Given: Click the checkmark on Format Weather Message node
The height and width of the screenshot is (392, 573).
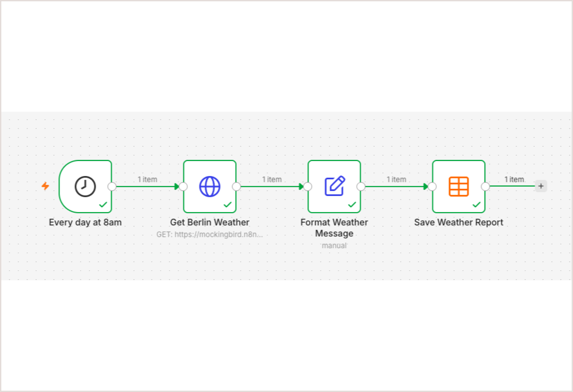Looking at the screenshot, I should [x=352, y=205].
